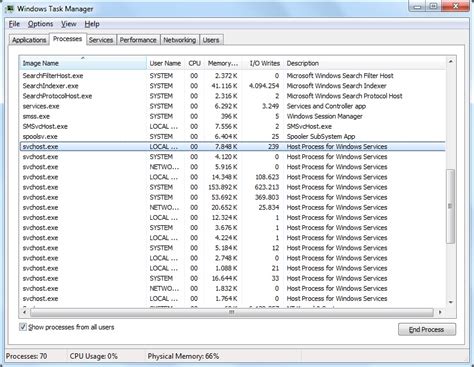Open the File menu
474x367 pixels.
[14, 24]
